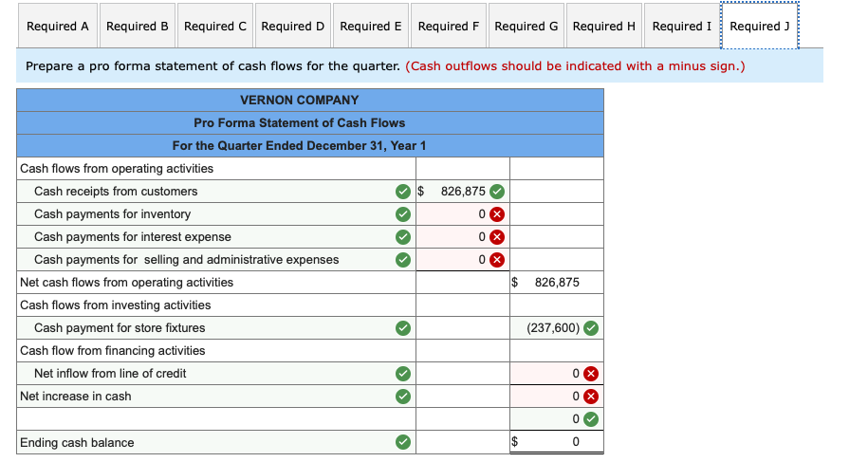Open the Required B tab

click(x=138, y=26)
